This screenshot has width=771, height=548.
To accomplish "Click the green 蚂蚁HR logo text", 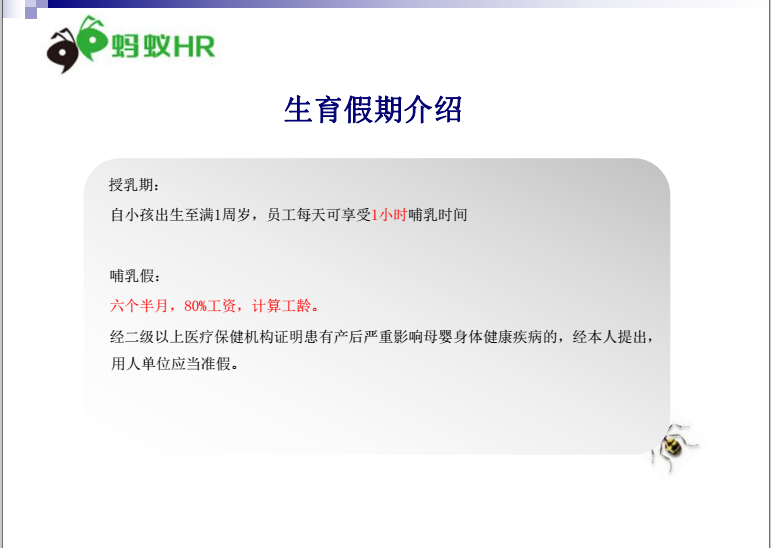I will (x=163, y=46).
